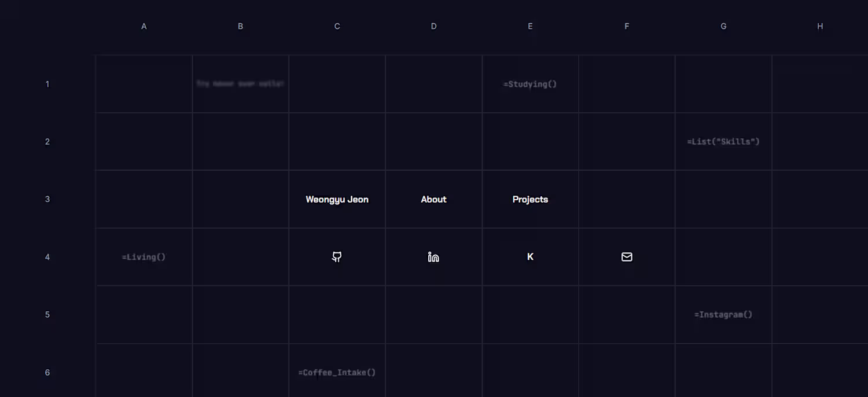Select row number 4
Screen dimensions: 868x397
47,257
